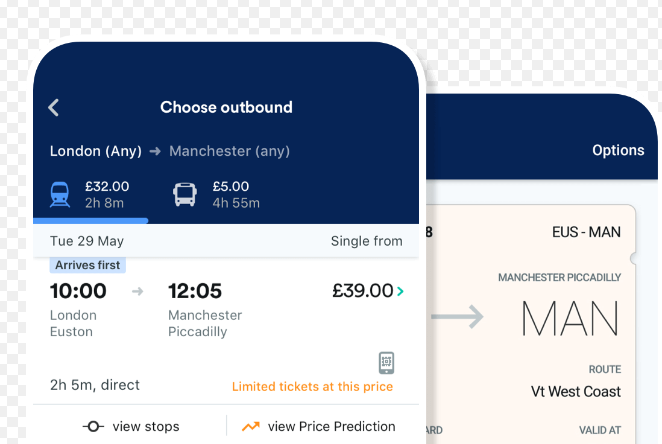
Task: Open Options on the ticket screen
Action: click(618, 150)
